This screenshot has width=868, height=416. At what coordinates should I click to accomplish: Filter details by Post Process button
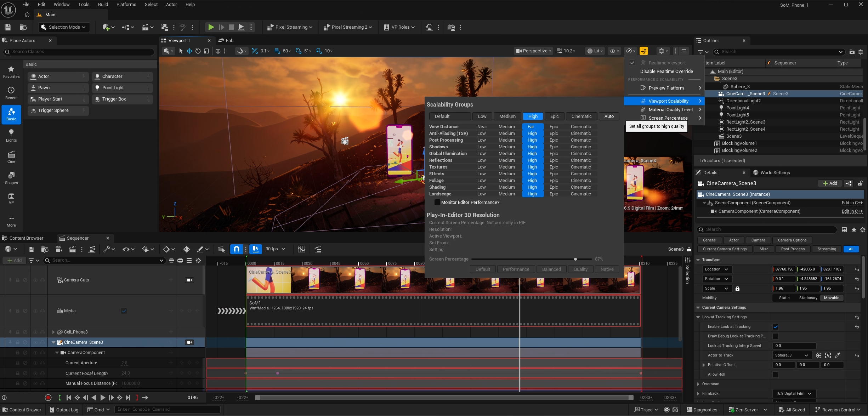[793, 249]
